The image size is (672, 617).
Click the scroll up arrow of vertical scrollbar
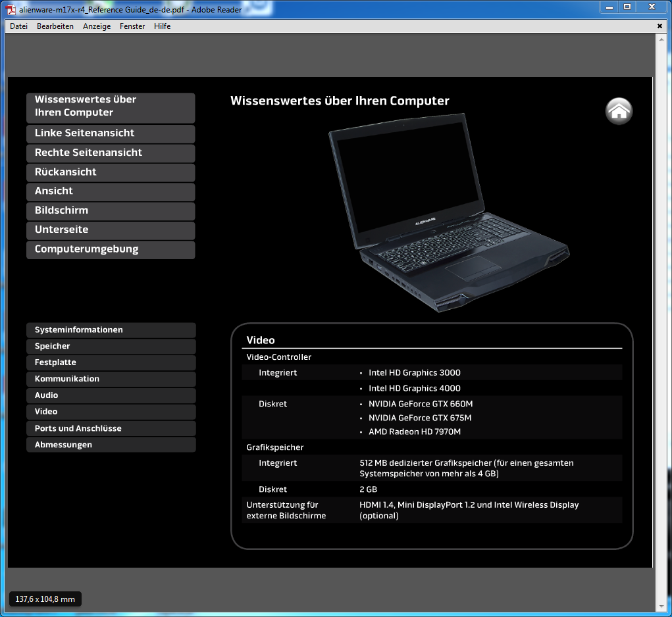[661, 40]
